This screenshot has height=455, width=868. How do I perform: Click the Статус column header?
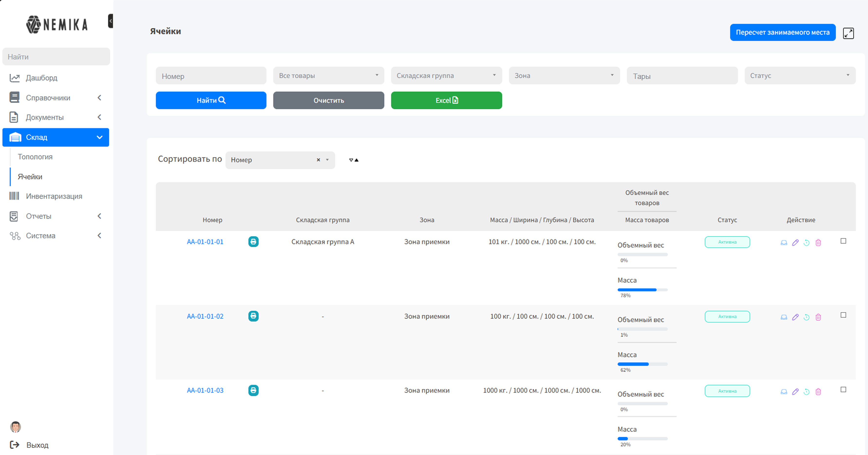[727, 220]
